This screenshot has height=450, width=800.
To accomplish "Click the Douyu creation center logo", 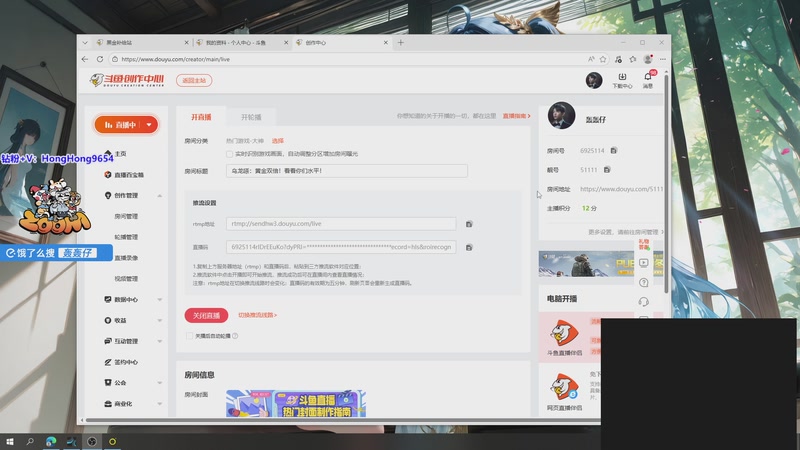I will (x=127, y=80).
